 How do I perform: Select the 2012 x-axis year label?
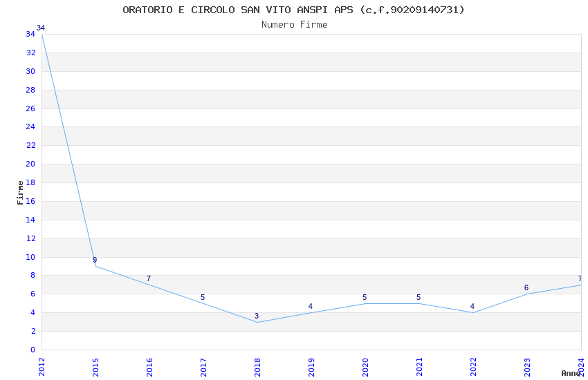click(x=42, y=367)
